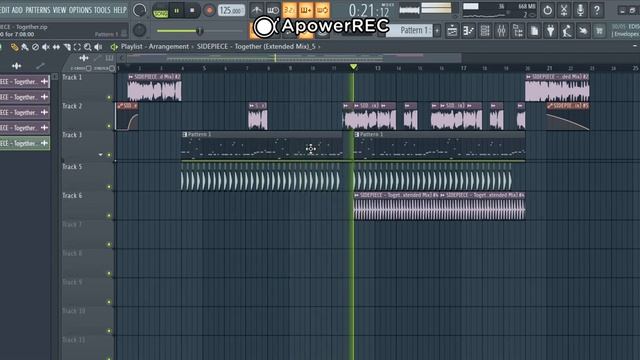Select the Paint brush tool
Viewport: 640px width, 360px height.
tap(25, 47)
